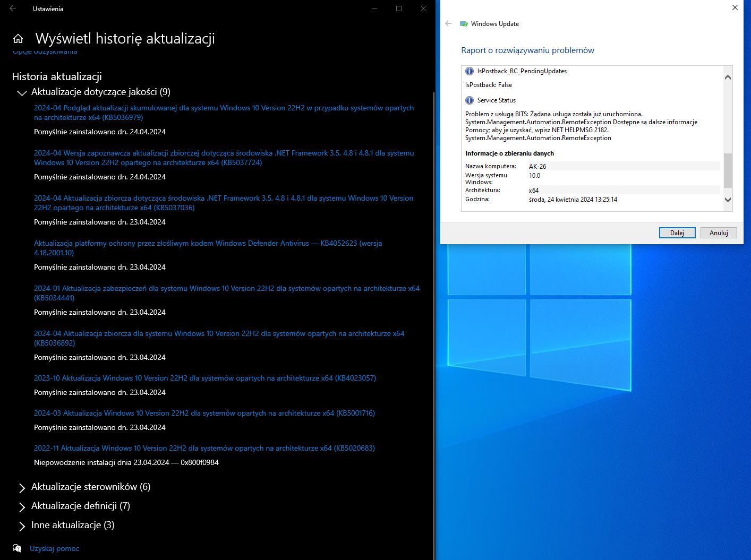Click Opcje odzyskiwania link at top
The height and width of the screenshot is (560, 751).
(x=45, y=51)
